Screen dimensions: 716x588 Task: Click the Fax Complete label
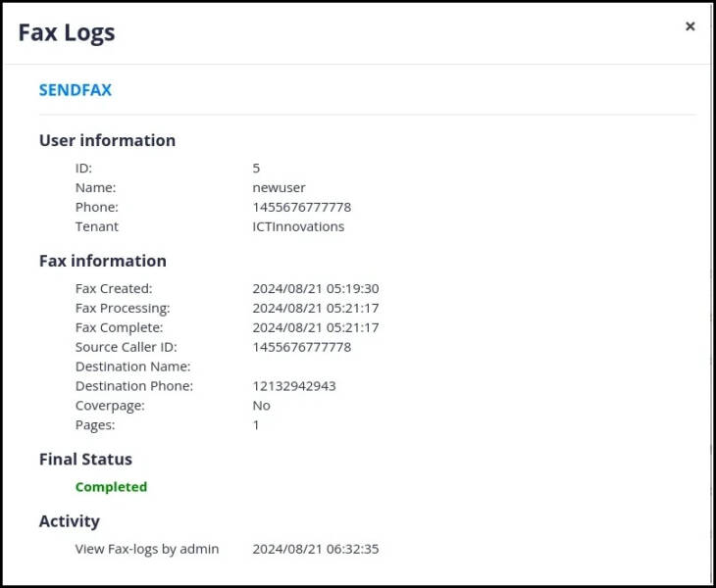pos(120,327)
